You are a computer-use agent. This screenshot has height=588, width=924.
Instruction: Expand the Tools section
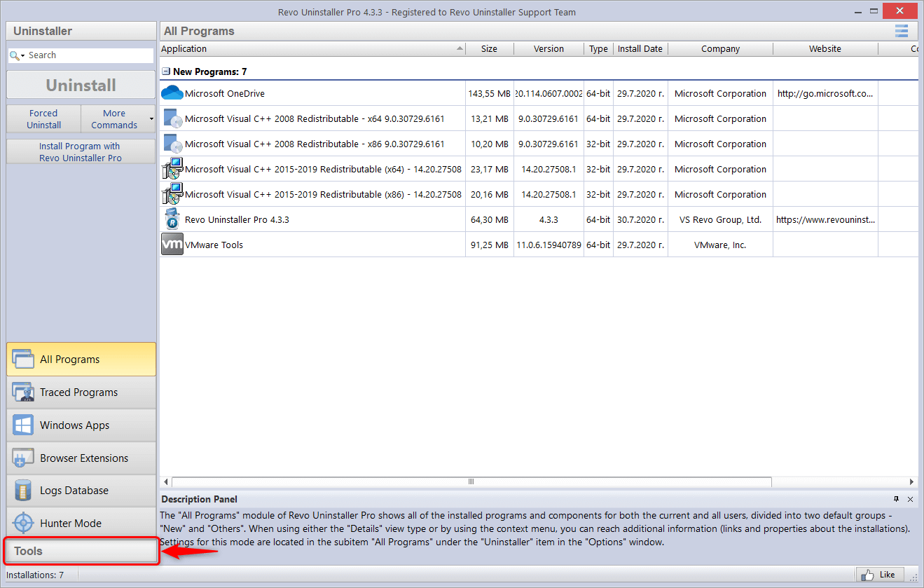pyautogui.click(x=81, y=551)
